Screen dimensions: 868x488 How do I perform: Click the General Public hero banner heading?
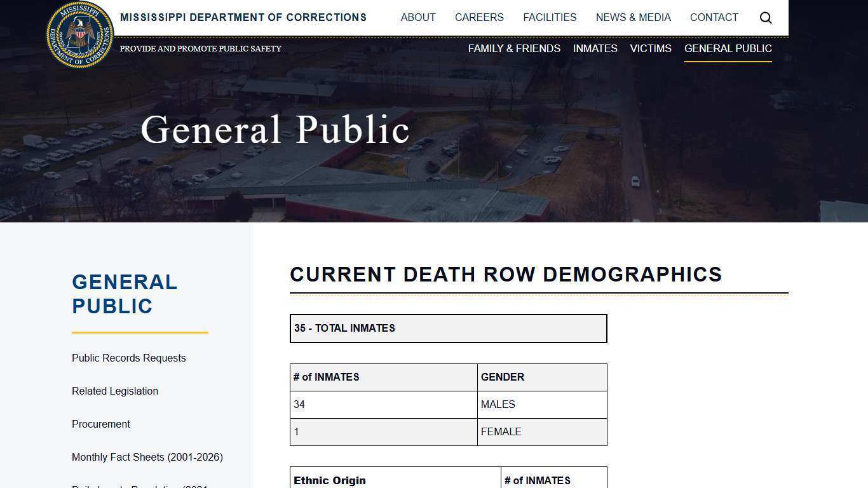[275, 129]
